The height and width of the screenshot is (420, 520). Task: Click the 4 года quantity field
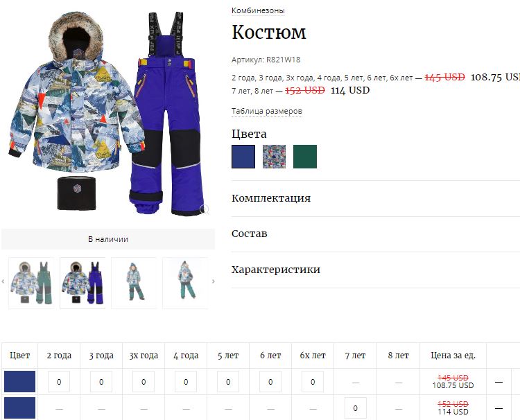pos(186,382)
